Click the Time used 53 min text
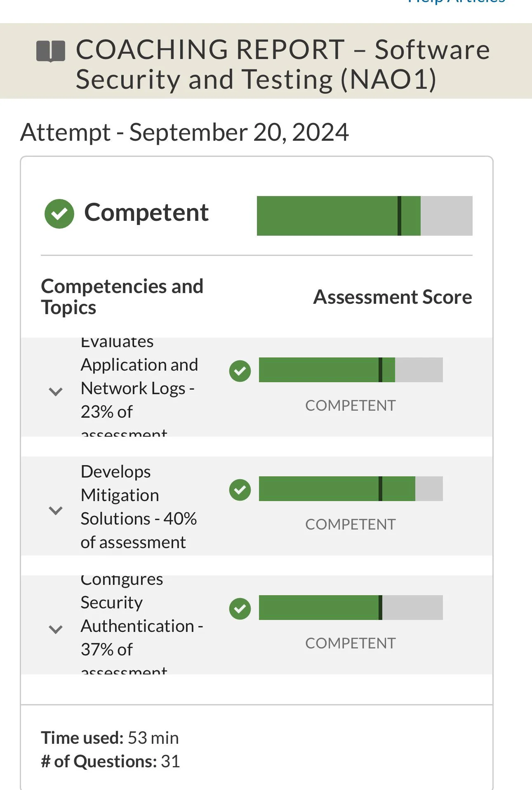This screenshot has width=532, height=790. click(x=110, y=738)
